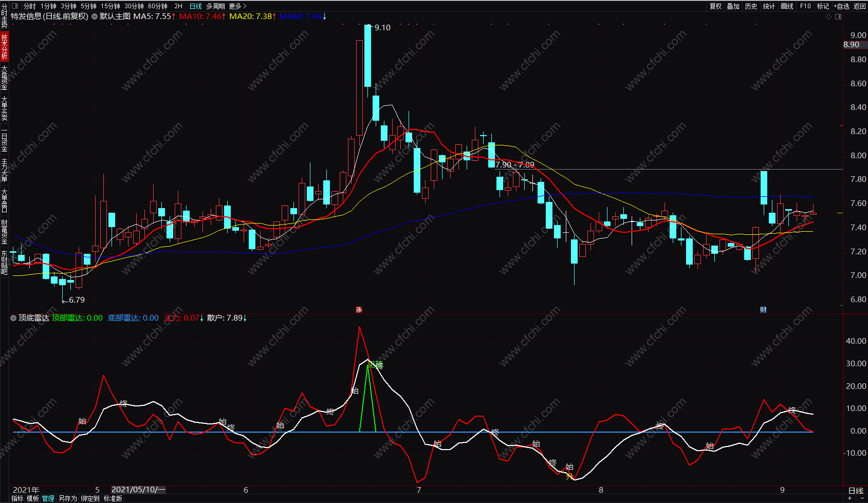Image resolution: width=868 pixels, height=503 pixels.
Task: Toggle 叠加 overlay mode
Action: click(733, 6)
